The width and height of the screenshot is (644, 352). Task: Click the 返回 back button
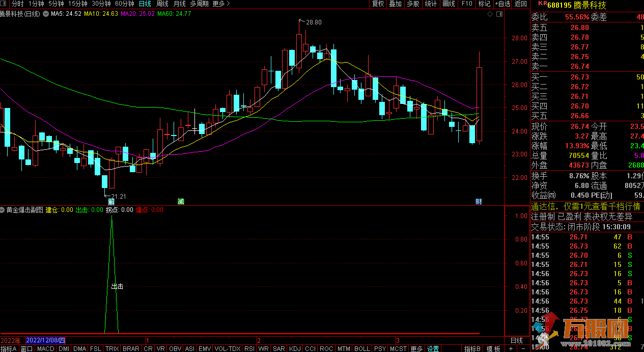520,4
